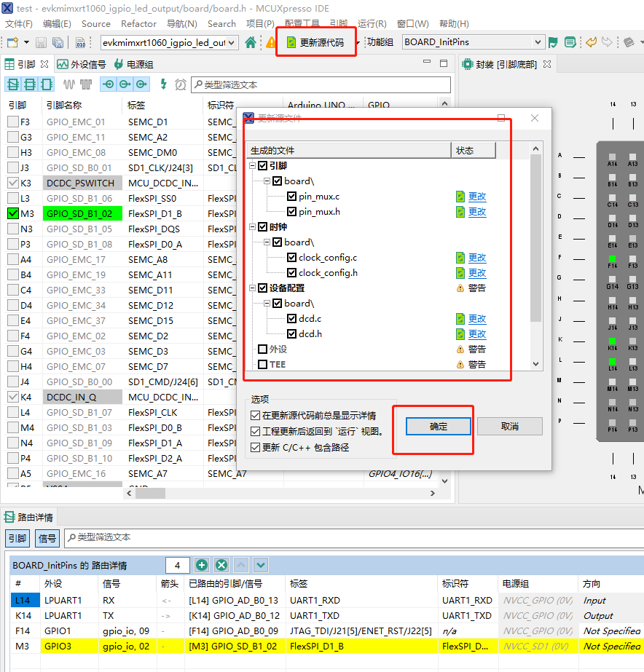The image size is (644, 672).
Task: Click the green flag icon beside BOARD_InitPins
Action: point(553,42)
